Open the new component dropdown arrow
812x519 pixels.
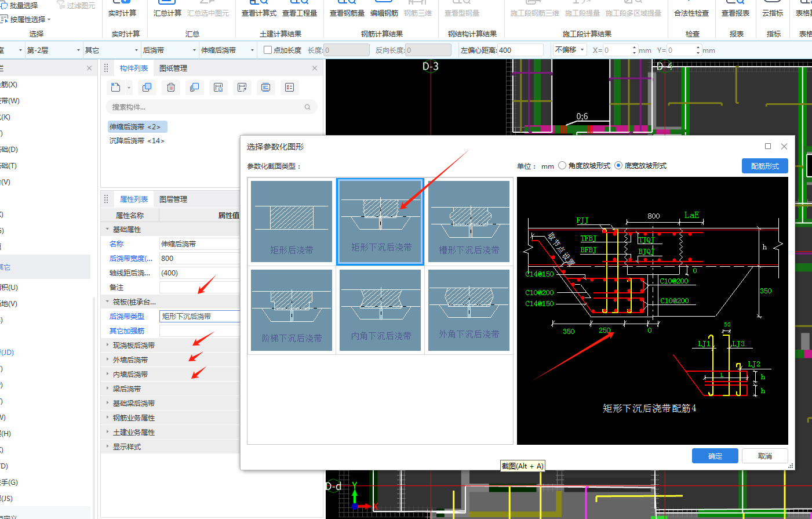(129, 88)
